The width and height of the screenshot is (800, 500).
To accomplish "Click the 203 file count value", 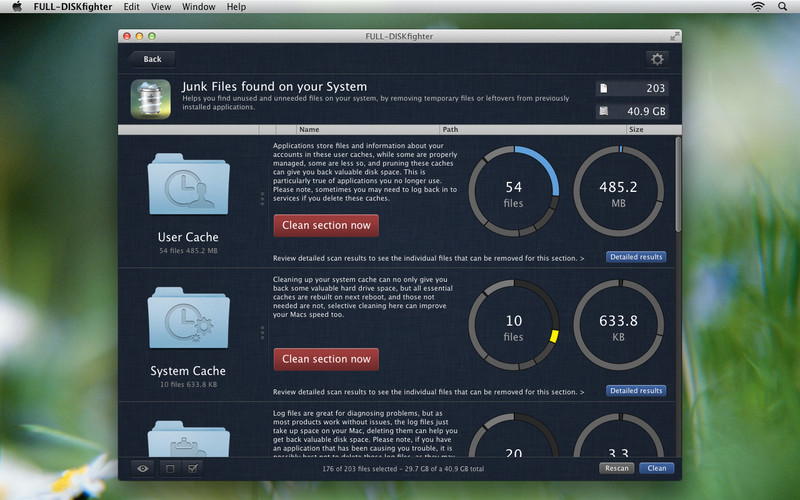I will 656,88.
